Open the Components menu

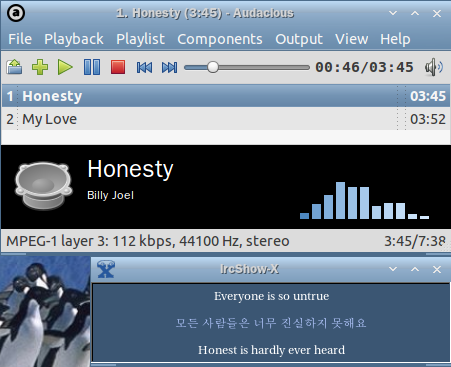coord(220,39)
